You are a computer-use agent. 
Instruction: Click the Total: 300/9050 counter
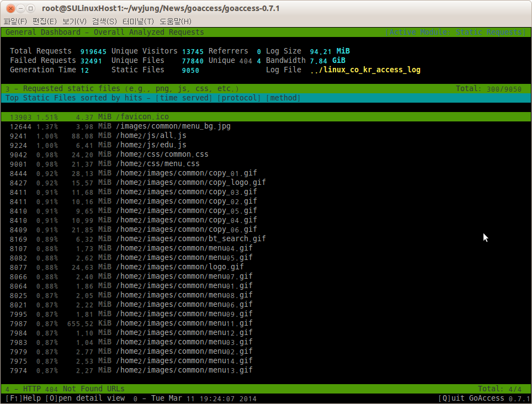coord(488,89)
